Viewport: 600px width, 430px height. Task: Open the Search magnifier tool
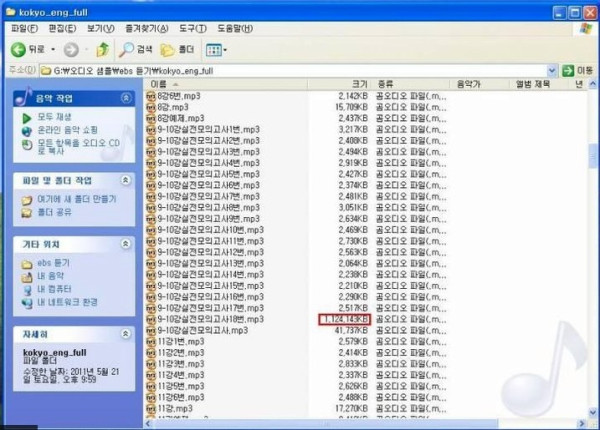tap(126, 50)
